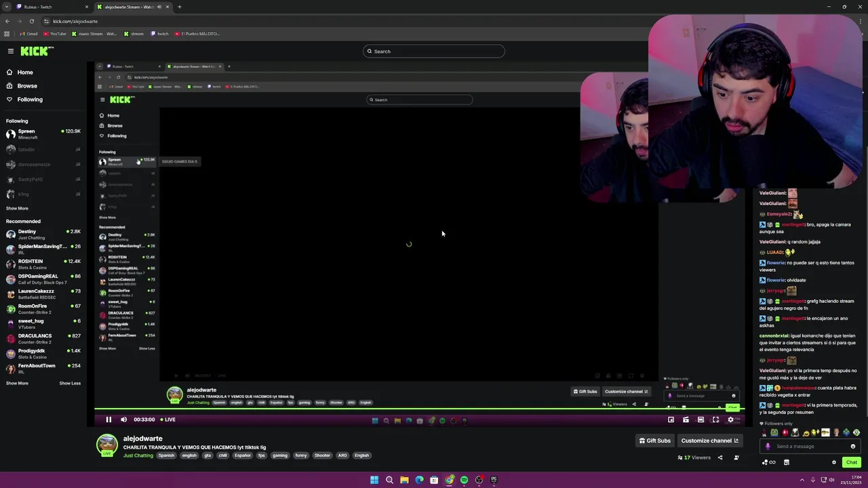Open El Pueblo MALDITO bookmark
The width and height of the screenshot is (868, 488).
(197, 33)
